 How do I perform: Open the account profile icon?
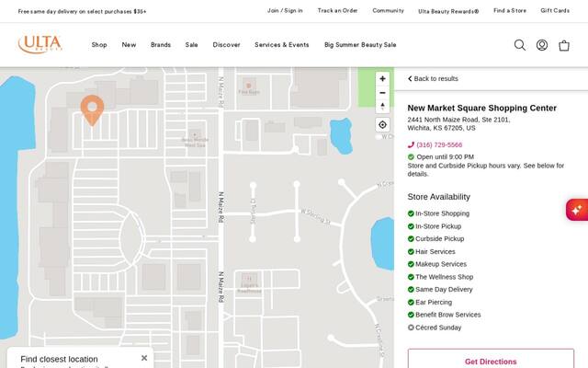click(x=542, y=45)
